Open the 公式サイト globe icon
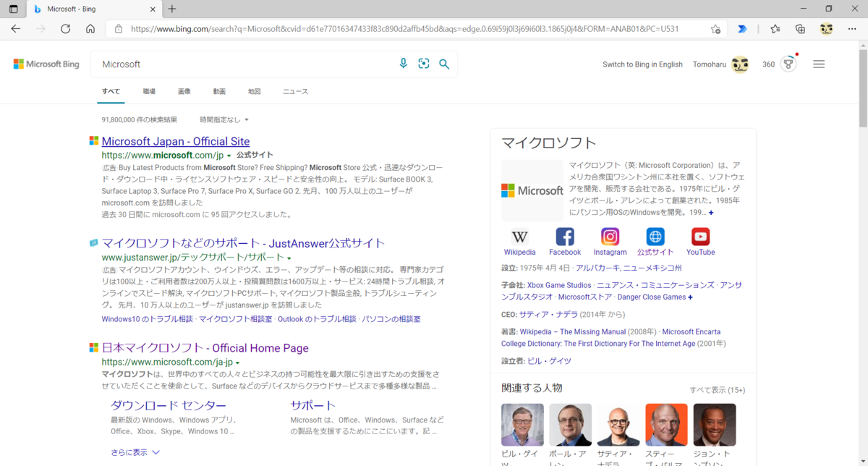 (x=655, y=237)
